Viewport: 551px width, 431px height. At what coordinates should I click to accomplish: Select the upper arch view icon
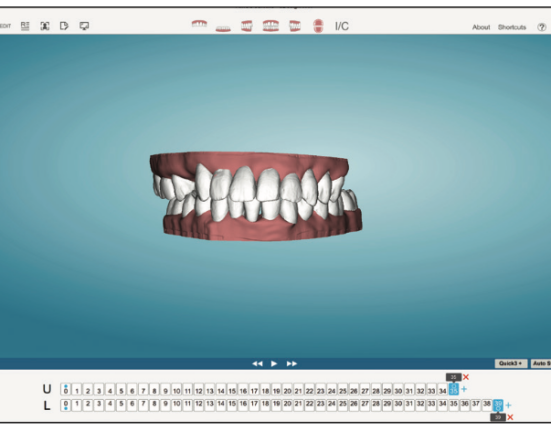(199, 24)
